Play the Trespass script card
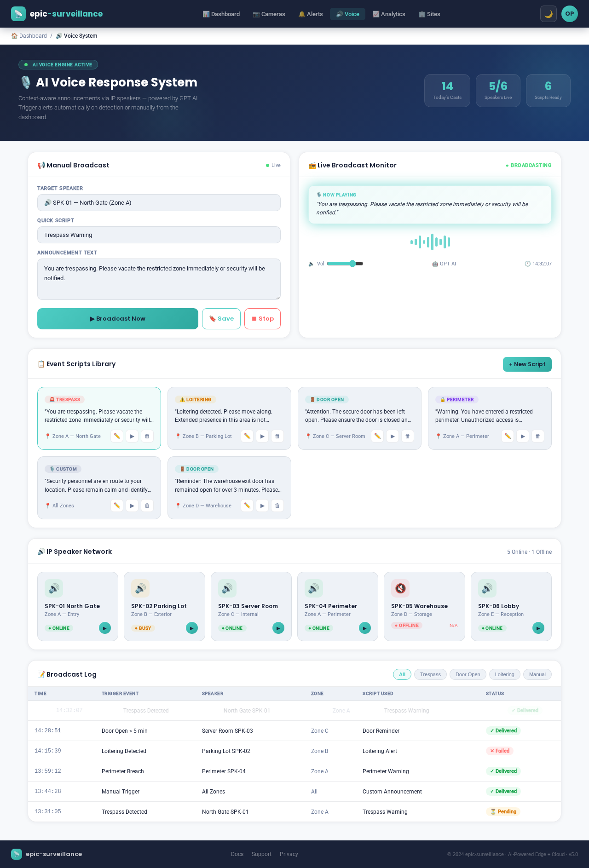The width and height of the screenshot is (589, 868). [132, 436]
